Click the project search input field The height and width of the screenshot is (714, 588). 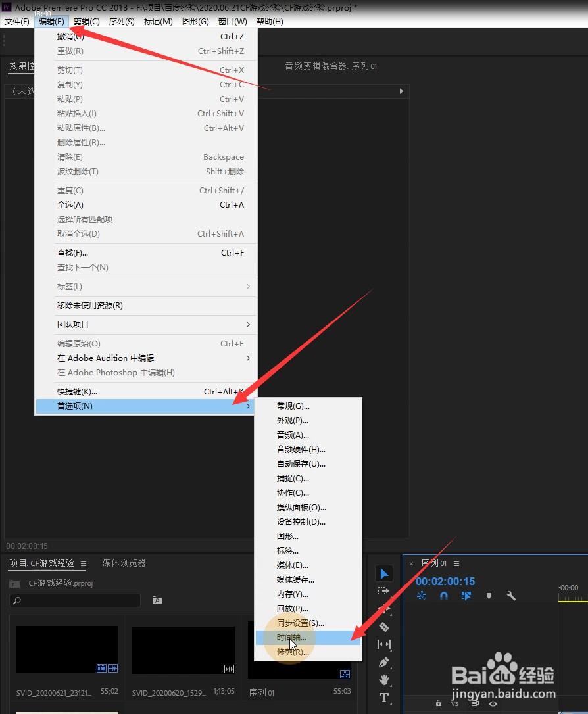75,600
